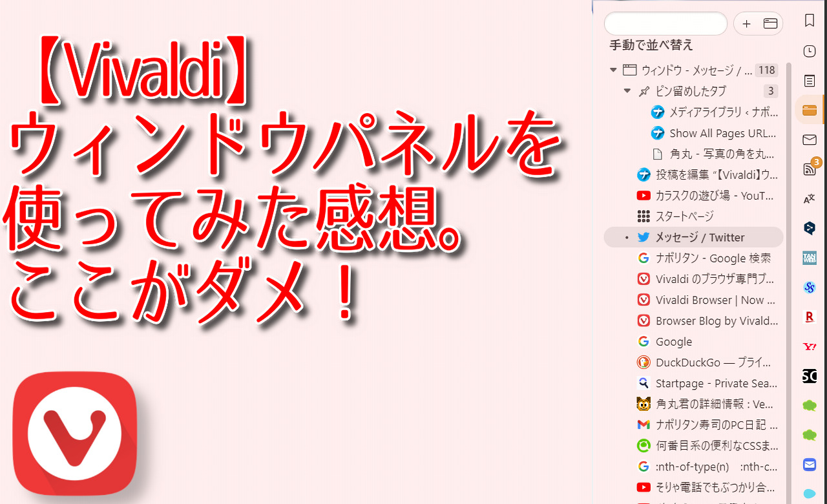Switch to カラスクの遊び場 YouTube tab
The width and height of the screenshot is (827, 504).
[x=693, y=195]
